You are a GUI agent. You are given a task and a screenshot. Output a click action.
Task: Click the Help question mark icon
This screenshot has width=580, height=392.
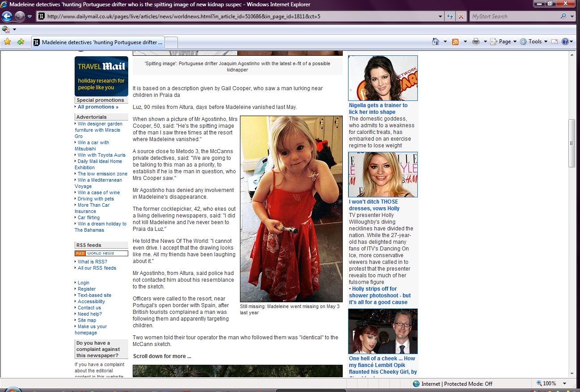(x=565, y=42)
